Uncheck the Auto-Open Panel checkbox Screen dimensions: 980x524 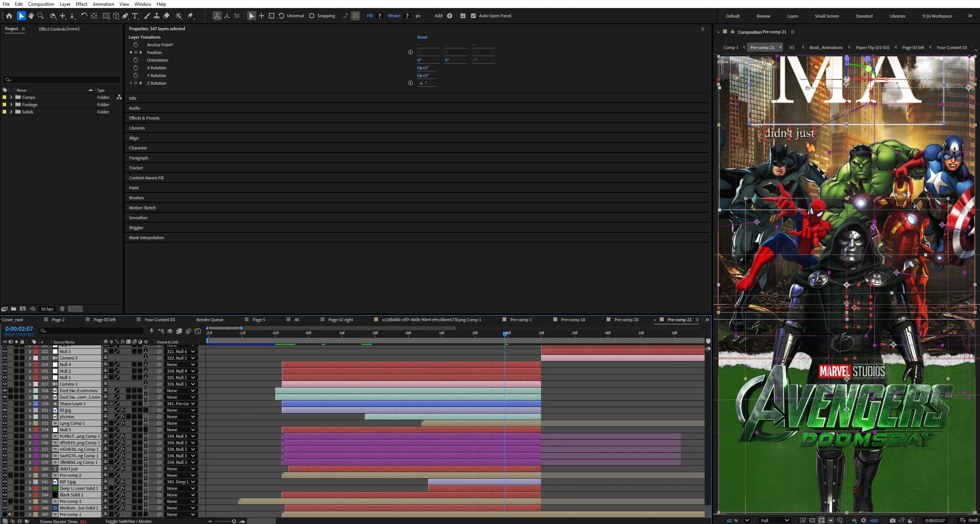coord(473,16)
